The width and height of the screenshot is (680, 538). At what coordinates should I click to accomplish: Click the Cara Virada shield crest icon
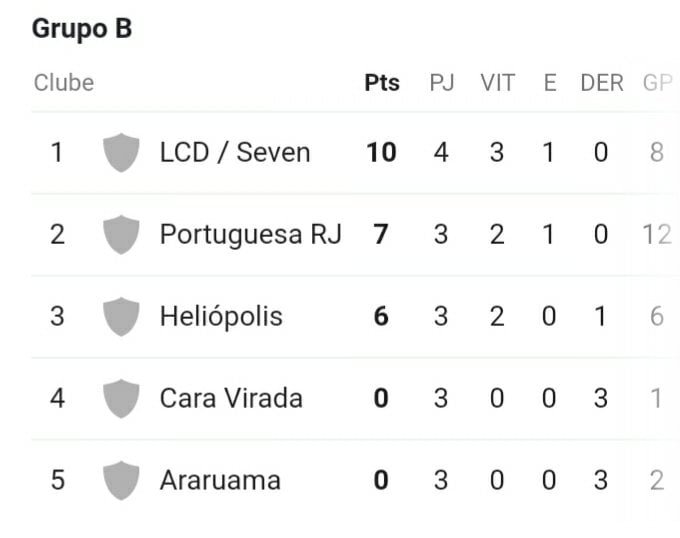tap(121, 398)
